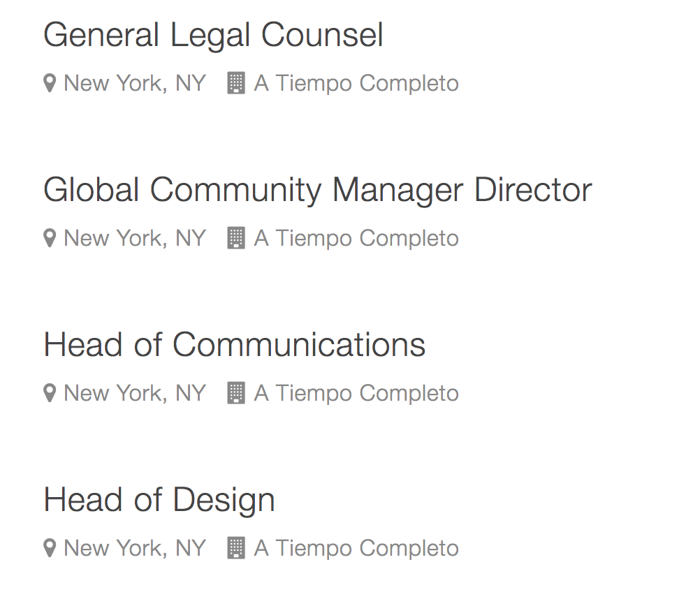Image resolution: width=700 pixels, height=606 pixels.
Task: Click New York, NY under General Legal Counsel
Action: tap(135, 84)
